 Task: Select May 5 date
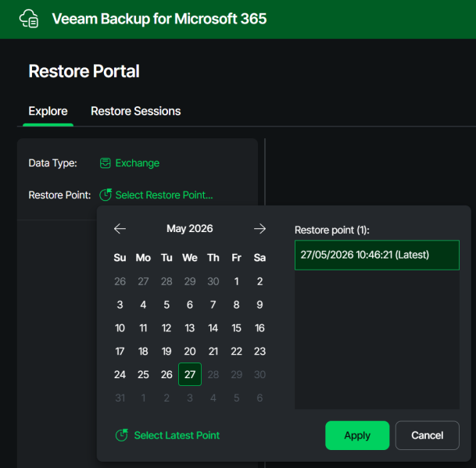[x=166, y=305]
